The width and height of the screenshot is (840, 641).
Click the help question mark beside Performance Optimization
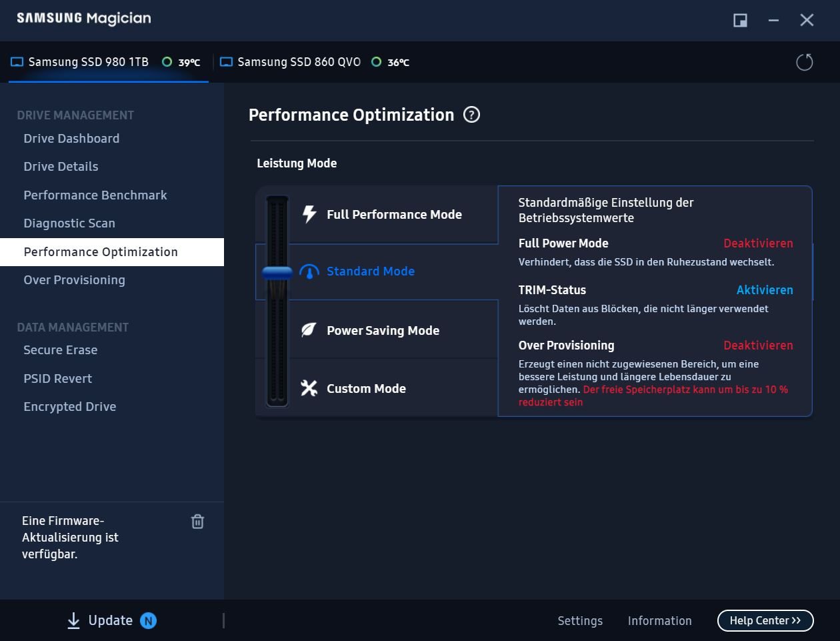pyautogui.click(x=471, y=115)
